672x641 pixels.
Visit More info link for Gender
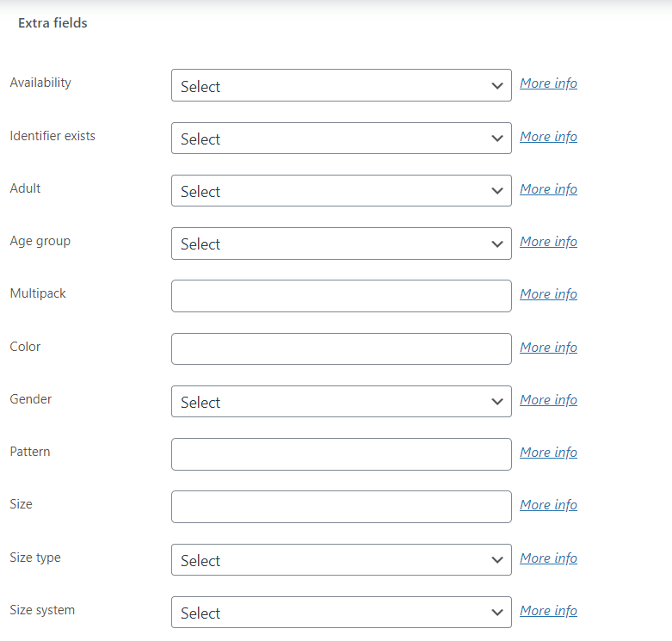tap(549, 400)
